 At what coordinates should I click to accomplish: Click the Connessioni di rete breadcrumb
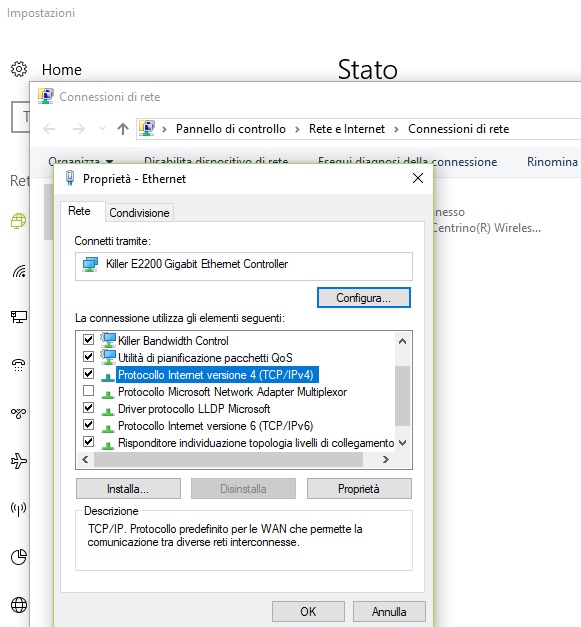coord(458,129)
